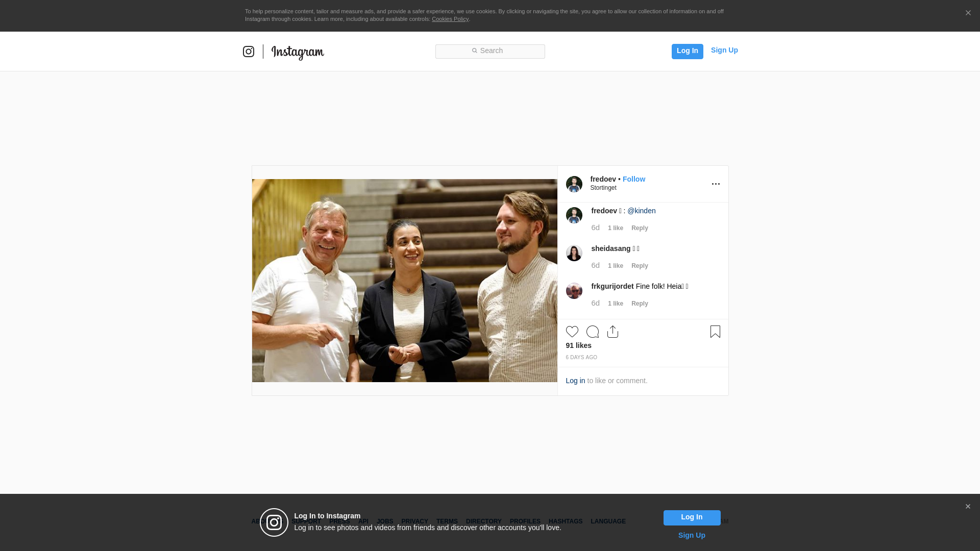This screenshot has height=551, width=980.
Task: Click the Log In button in header
Action: coord(687,51)
